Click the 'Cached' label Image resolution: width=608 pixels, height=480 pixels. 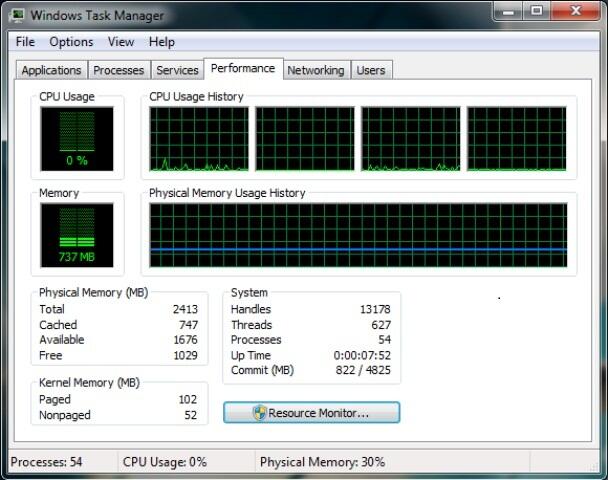click(58, 325)
